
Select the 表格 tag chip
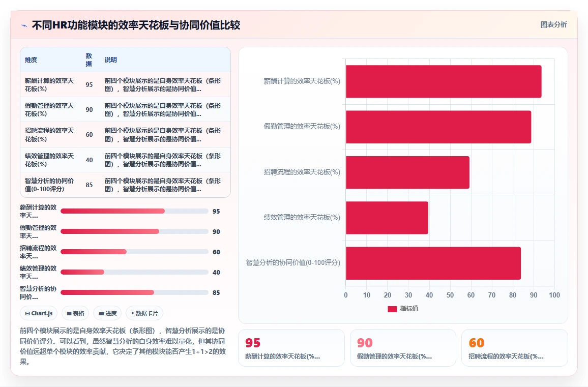point(75,313)
